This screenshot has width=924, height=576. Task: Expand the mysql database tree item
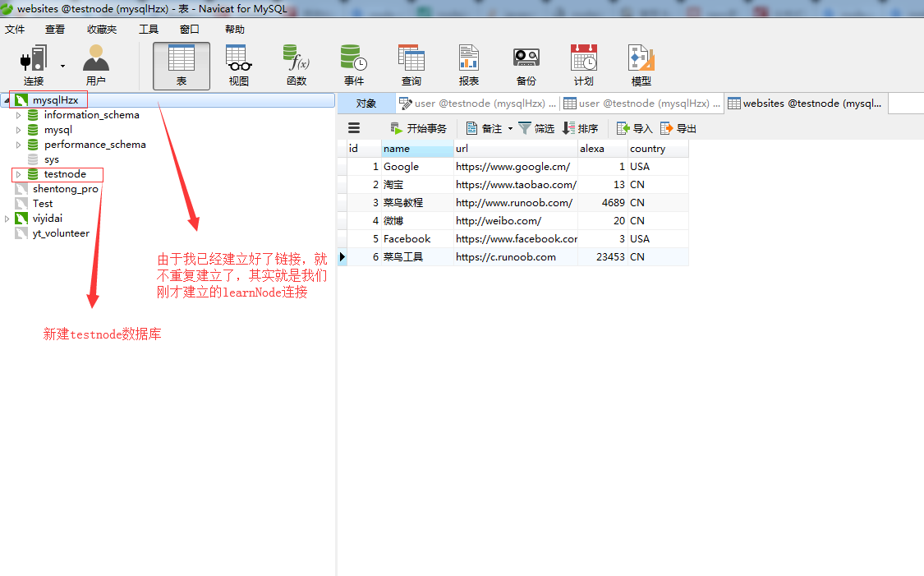click(18, 130)
